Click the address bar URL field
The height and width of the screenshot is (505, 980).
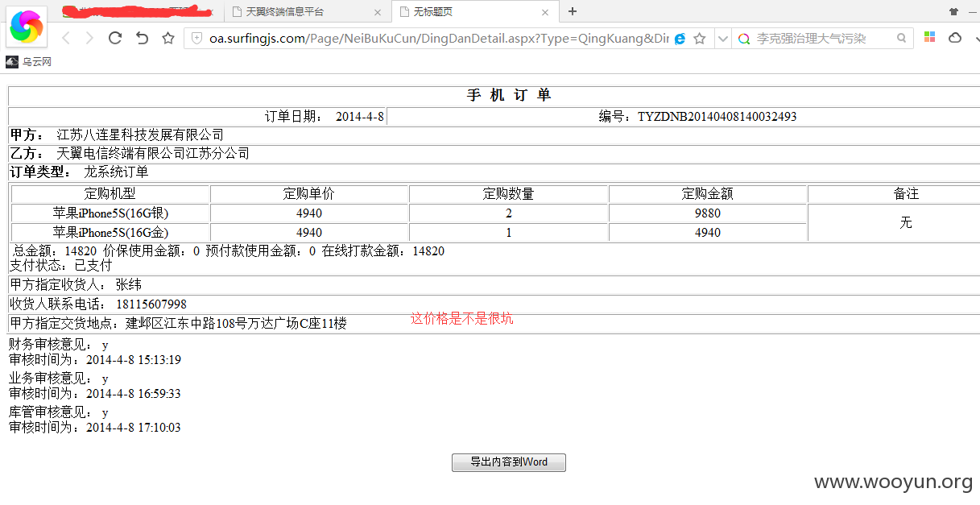439,38
